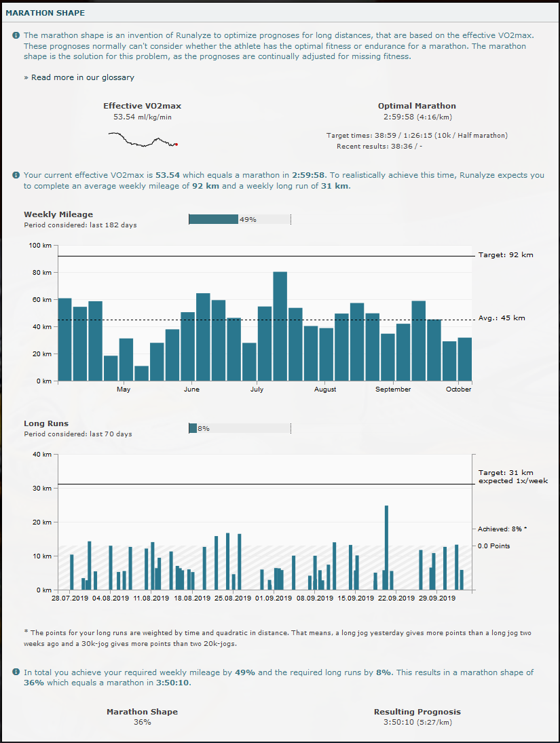Open the "Read more in our glossary" link
The width and height of the screenshot is (560, 743).
[x=82, y=77]
